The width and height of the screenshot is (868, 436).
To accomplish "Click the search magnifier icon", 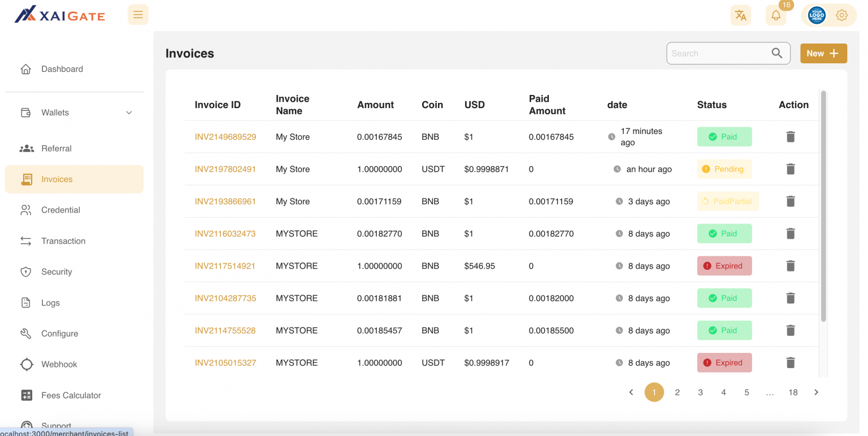I will point(776,53).
